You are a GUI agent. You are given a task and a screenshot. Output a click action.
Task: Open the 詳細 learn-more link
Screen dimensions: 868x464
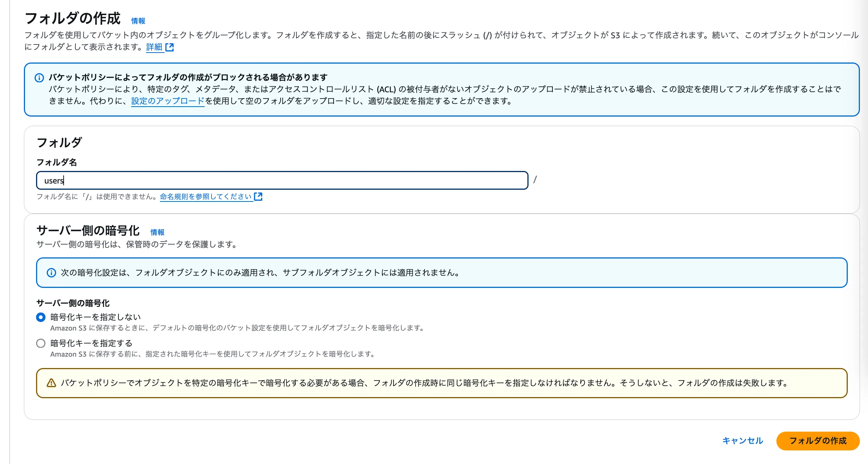click(x=154, y=47)
